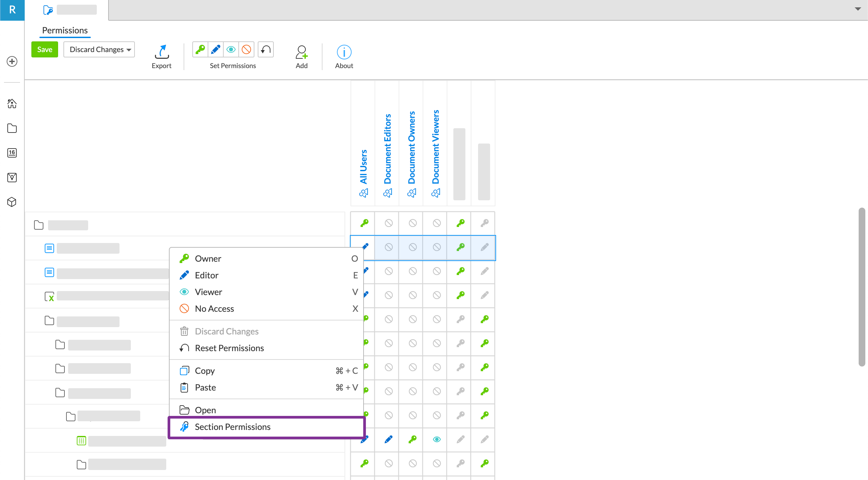868x480 pixels.
Task: Choose Section Permissions from context menu
Action: (232, 427)
